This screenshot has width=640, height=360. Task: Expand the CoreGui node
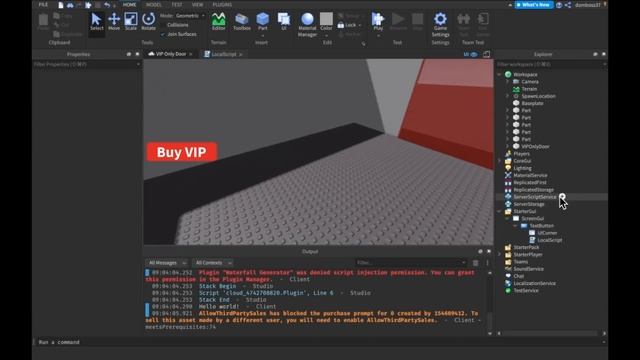(x=499, y=161)
